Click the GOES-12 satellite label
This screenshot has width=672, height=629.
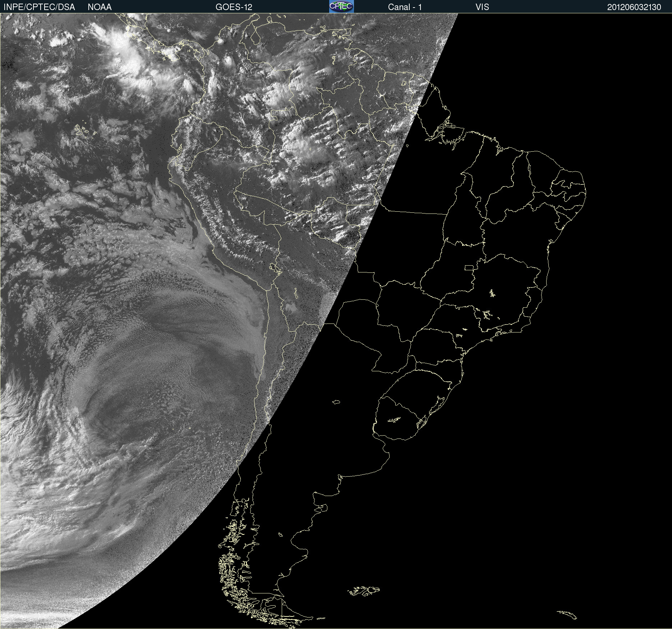(x=234, y=7)
